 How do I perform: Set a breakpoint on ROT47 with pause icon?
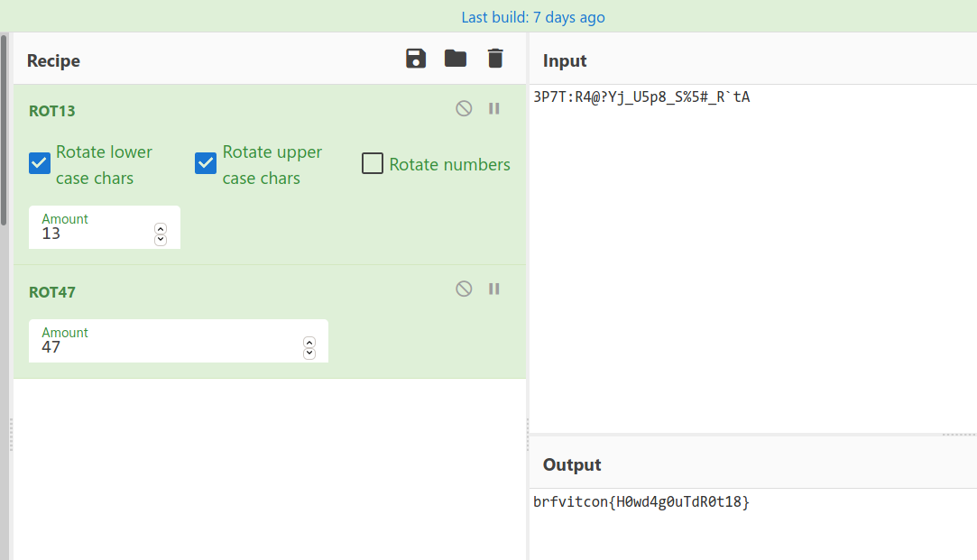tap(494, 289)
